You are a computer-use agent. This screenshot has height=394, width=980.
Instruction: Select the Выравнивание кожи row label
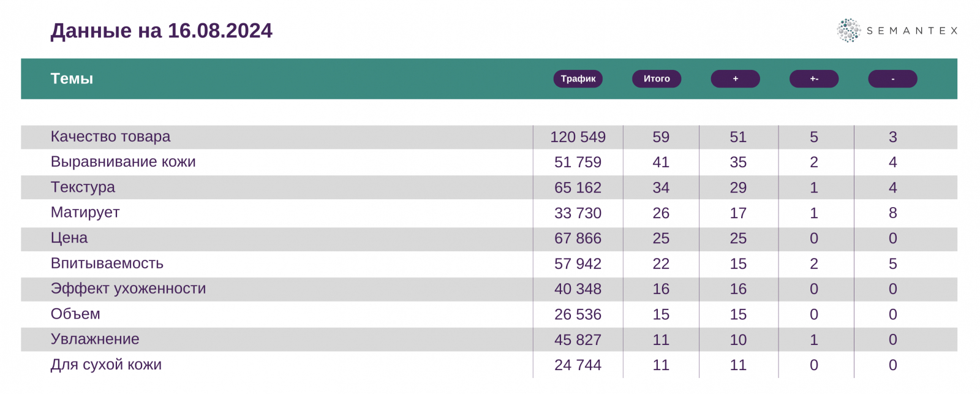point(123,162)
